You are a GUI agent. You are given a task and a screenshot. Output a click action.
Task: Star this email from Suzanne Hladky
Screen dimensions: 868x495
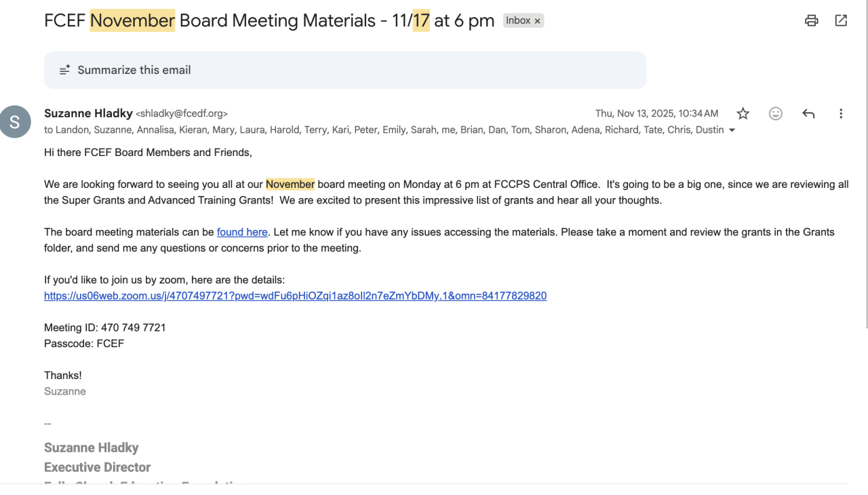tap(743, 114)
